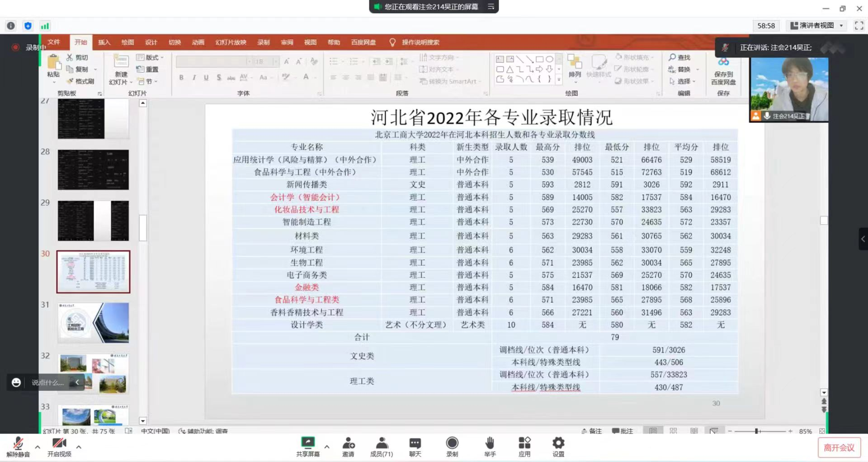Unmute microphone via 解除静音
868x462 pixels.
[x=18, y=444]
